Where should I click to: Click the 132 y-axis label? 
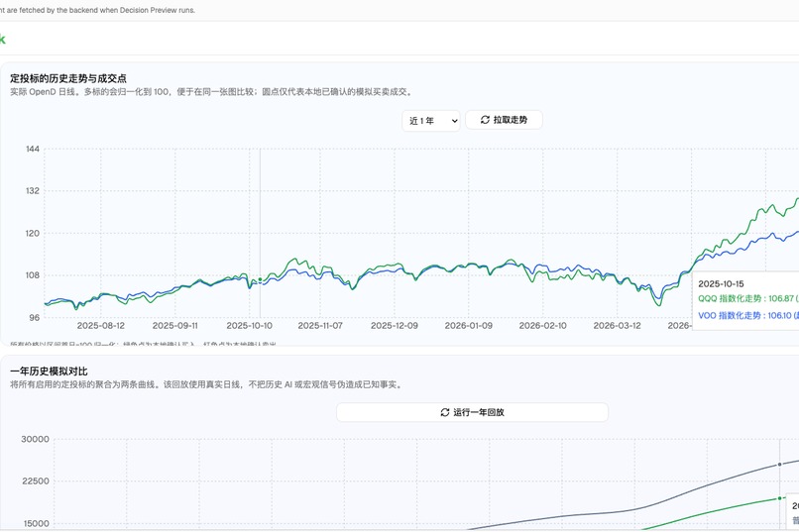pos(33,191)
